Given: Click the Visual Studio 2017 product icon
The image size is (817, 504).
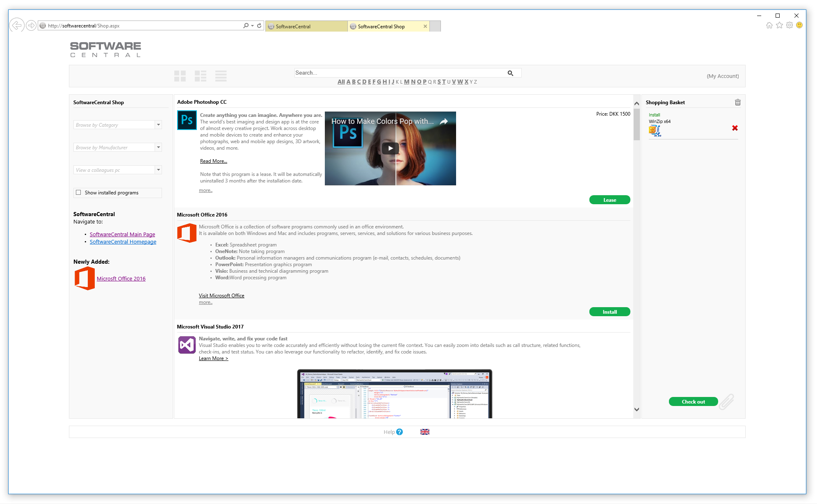Looking at the screenshot, I should (x=187, y=344).
